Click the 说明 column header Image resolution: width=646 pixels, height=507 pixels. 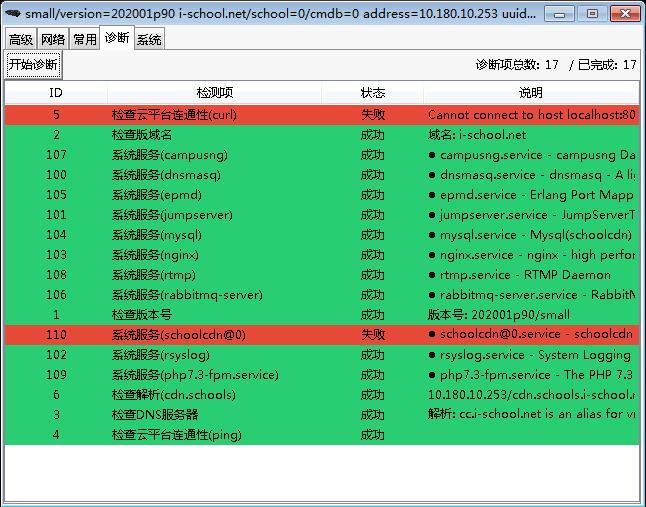530,92
